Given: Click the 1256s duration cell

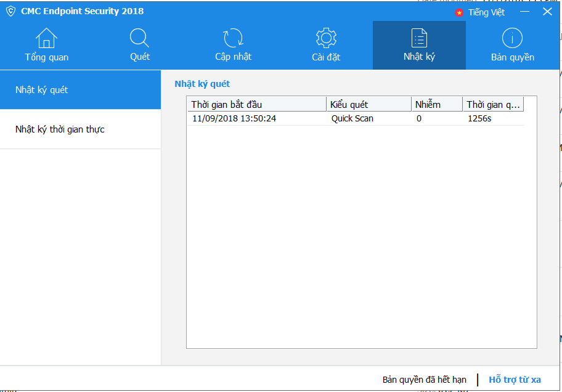Looking at the screenshot, I should tap(479, 118).
